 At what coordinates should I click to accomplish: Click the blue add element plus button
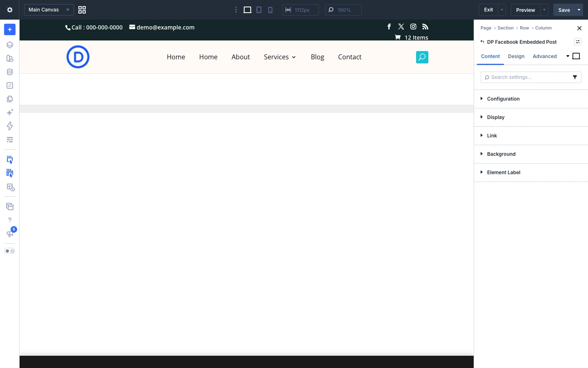(x=10, y=29)
